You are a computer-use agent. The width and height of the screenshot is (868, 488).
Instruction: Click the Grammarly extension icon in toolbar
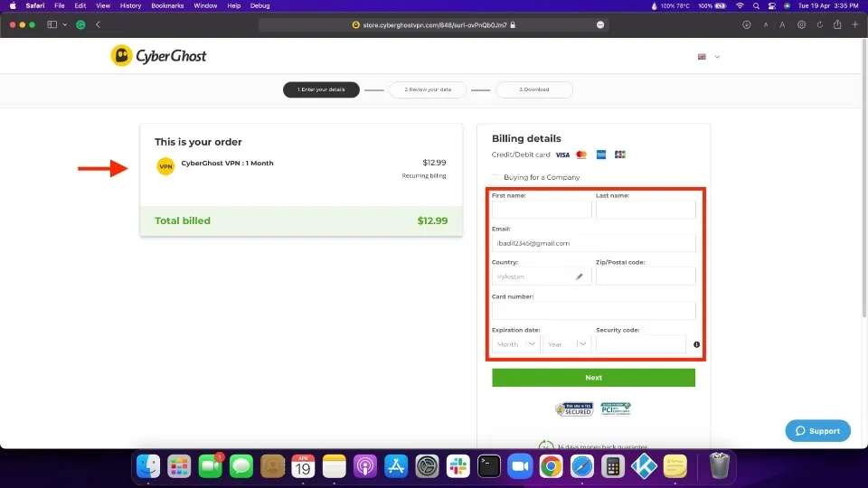[80, 24]
